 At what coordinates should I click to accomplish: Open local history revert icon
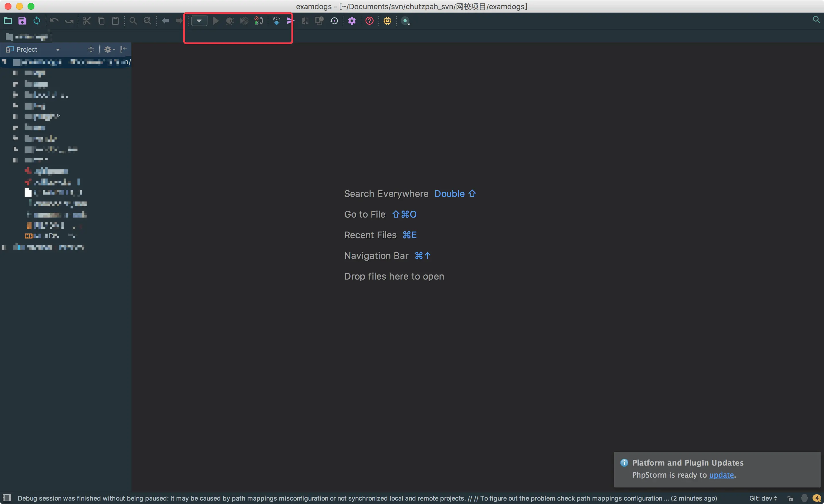tap(334, 21)
